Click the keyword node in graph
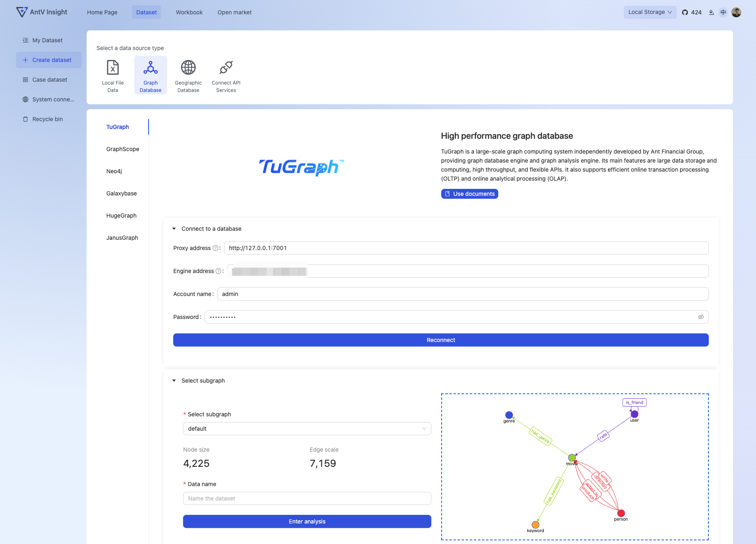The image size is (756, 544). coord(536,525)
